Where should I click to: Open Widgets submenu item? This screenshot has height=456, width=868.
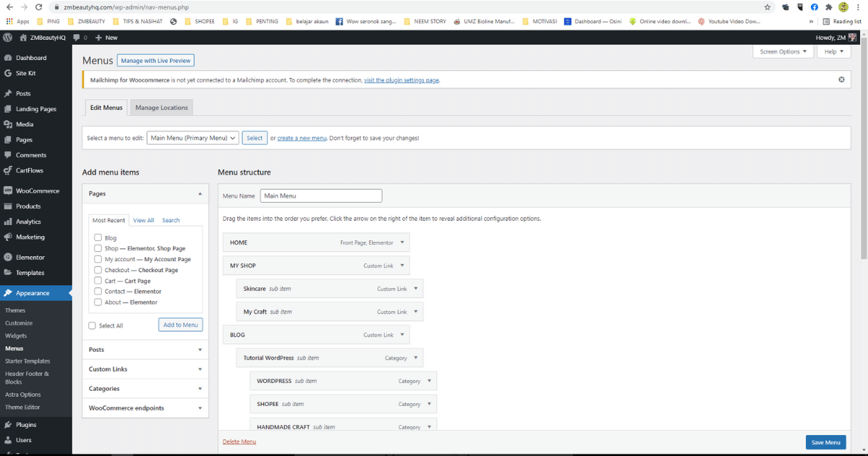pyautogui.click(x=16, y=336)
